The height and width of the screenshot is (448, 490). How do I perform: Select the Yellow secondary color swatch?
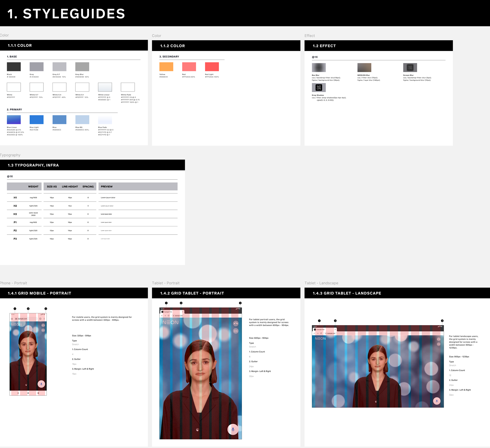pos(166,67)
